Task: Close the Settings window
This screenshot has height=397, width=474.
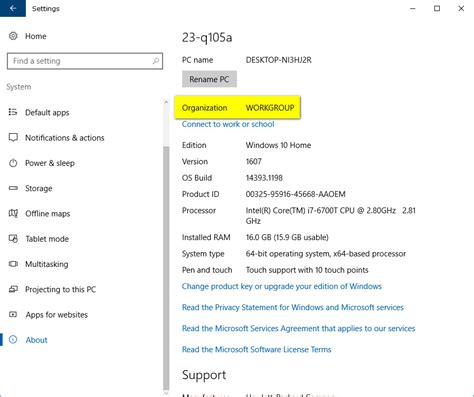Action: point(461,8)
